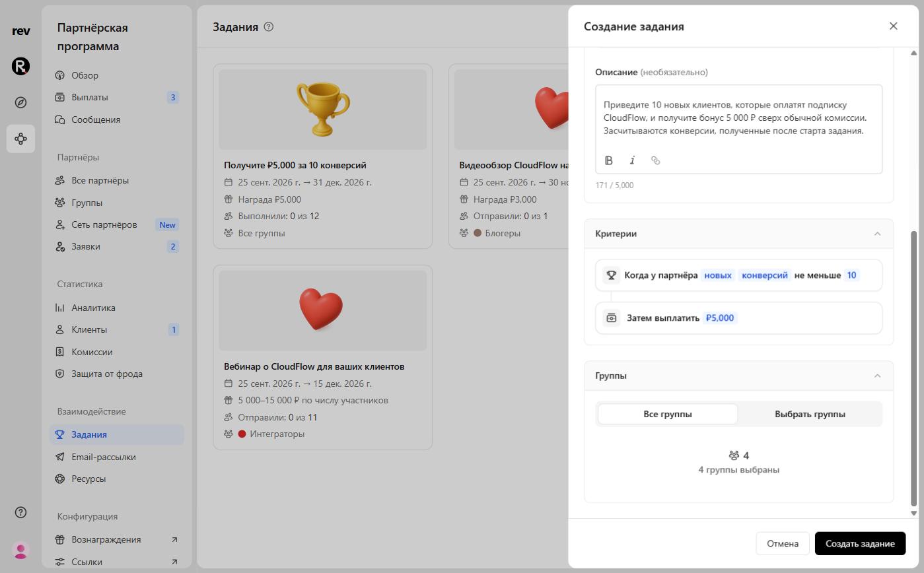Screen dimensions: 924x573
Task: Open the user avatar menu
Action: 20,550
